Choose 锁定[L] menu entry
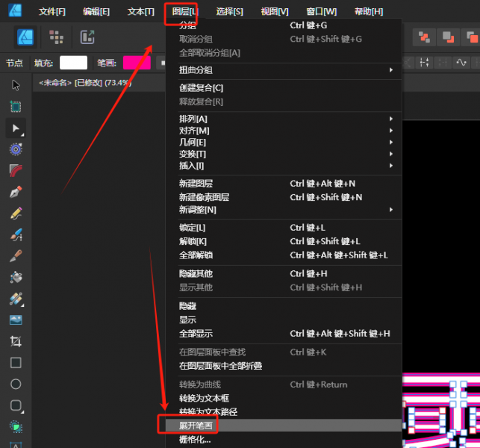 (284, 228)
